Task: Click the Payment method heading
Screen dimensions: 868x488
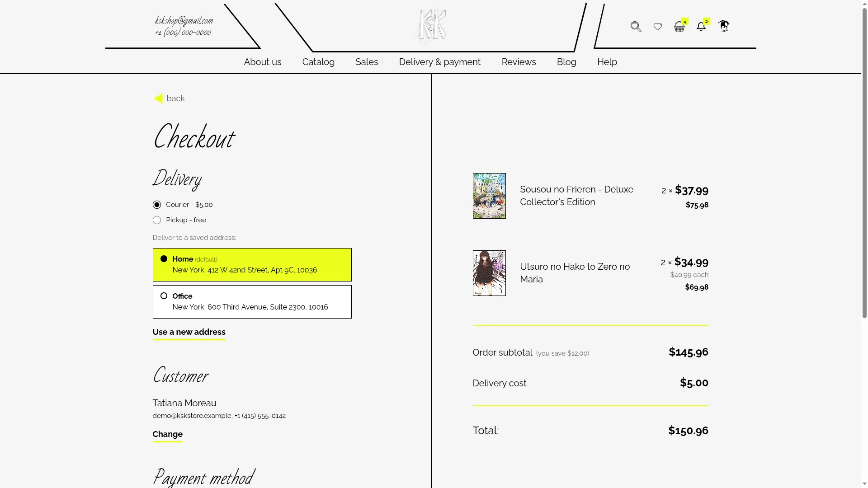Action: click(x=204, y=477)
